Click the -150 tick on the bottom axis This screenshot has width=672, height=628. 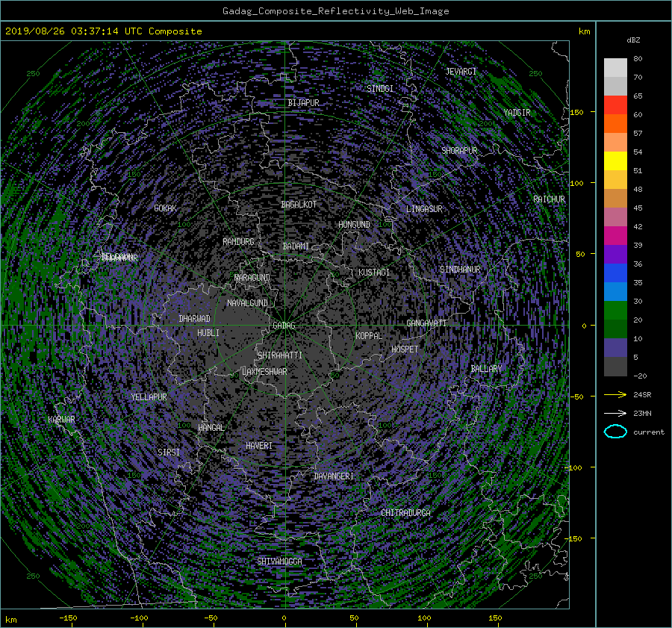[68, 618]
